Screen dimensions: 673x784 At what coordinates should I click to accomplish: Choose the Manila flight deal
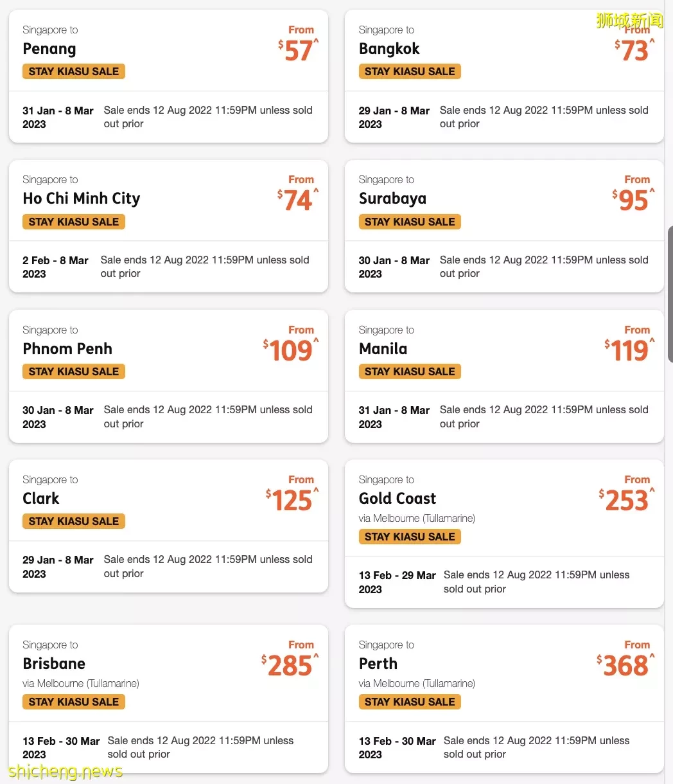click(x=504, y=376)
